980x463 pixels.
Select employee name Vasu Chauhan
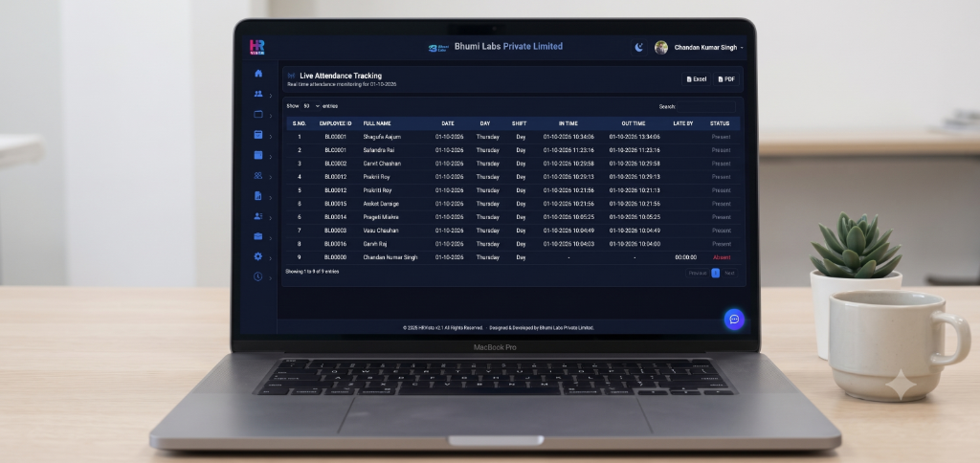click(381, 231)
